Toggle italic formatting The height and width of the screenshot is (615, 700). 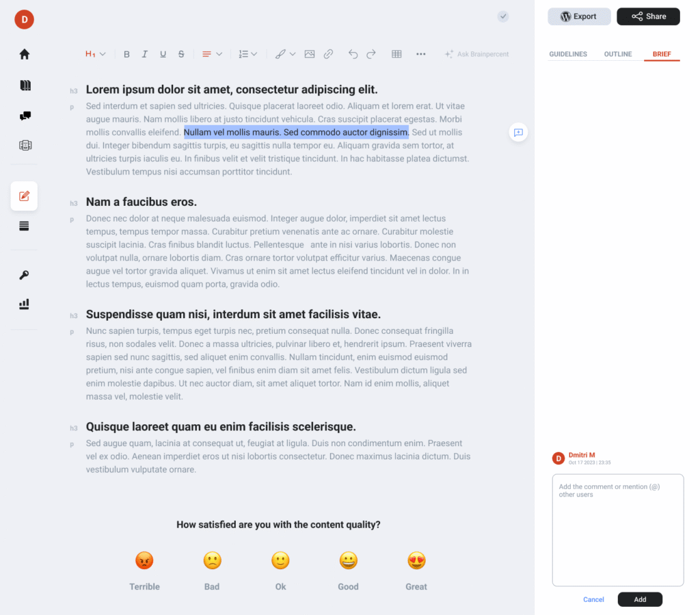145,54
